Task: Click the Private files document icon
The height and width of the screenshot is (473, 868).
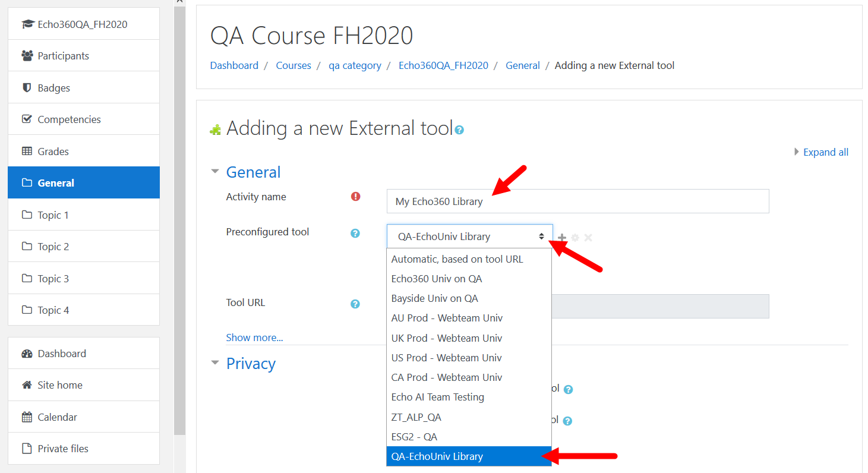Action: point(27,449)
